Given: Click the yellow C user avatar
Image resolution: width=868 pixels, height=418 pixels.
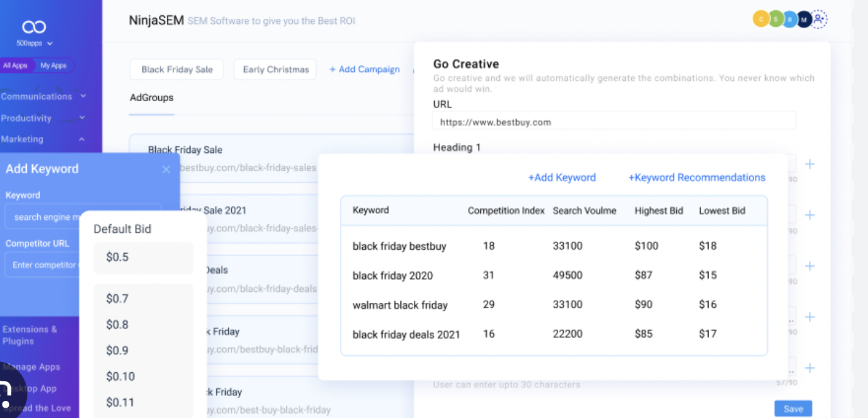Looking at the screenshot, I should point(761,19).
